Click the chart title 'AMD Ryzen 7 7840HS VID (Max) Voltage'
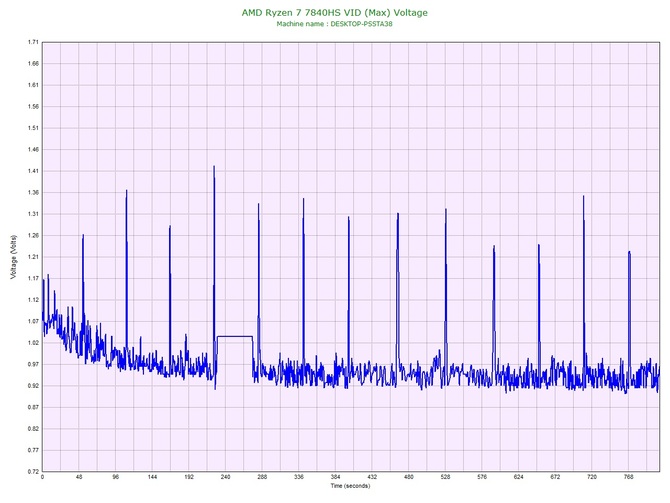 (x=335, y=12)
